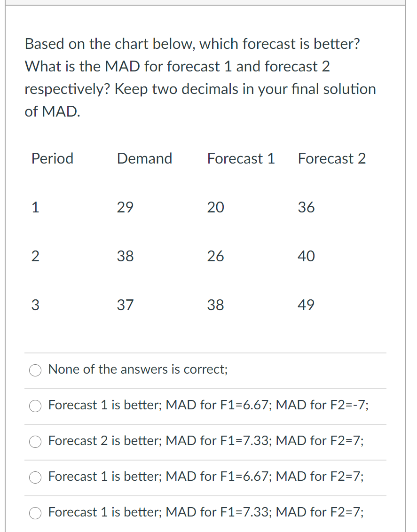The height and width of the screenshot is (532, 417).
Task: Click the "Forecast 1" column header
Action: tap(241, 159)
